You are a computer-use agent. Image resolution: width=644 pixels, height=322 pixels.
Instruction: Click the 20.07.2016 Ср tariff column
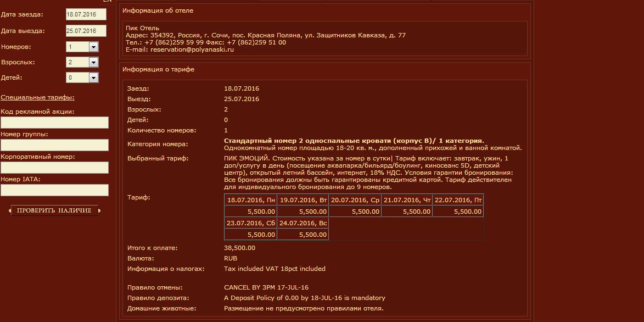pos(355,200)
